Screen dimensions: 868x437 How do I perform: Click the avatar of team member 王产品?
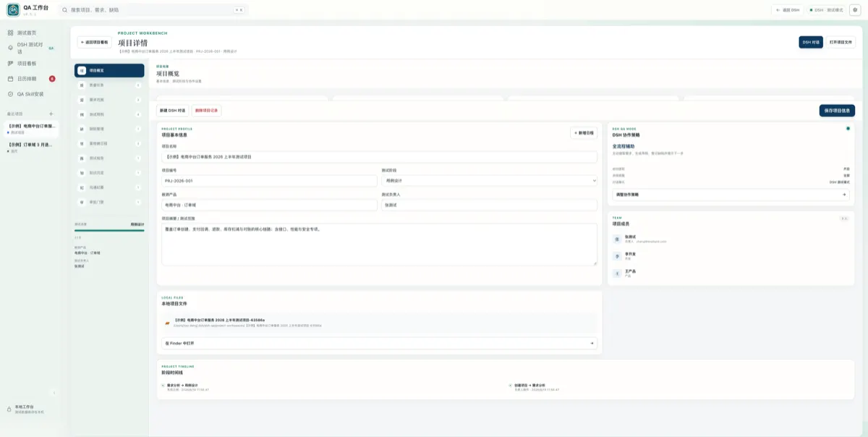617,273
